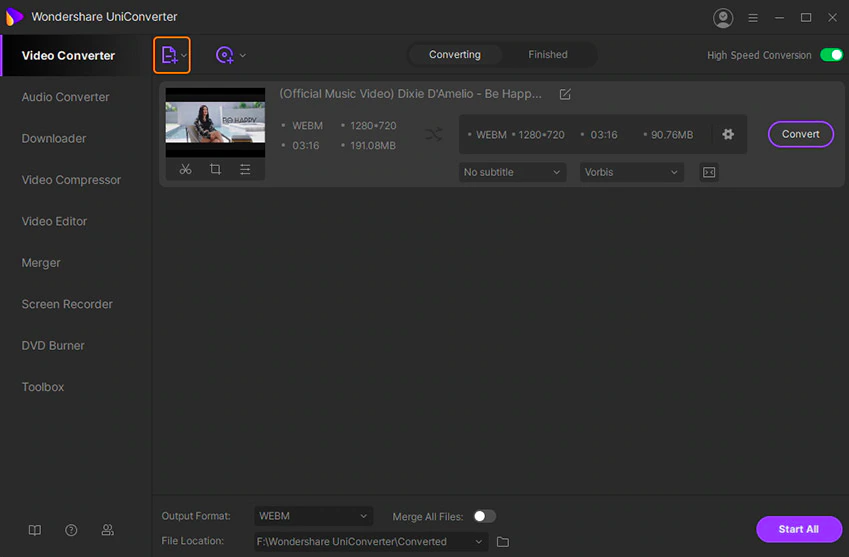Click the Wondershare UniConverter logo

point(14,17)
